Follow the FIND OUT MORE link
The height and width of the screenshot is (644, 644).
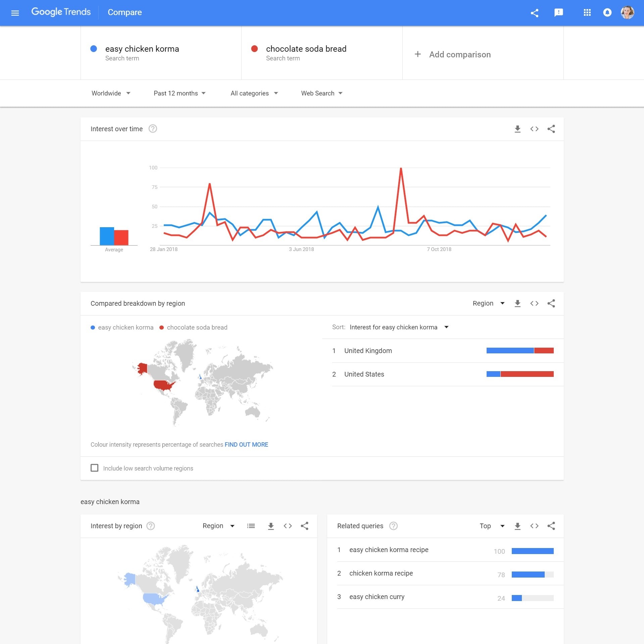point(246,445)
